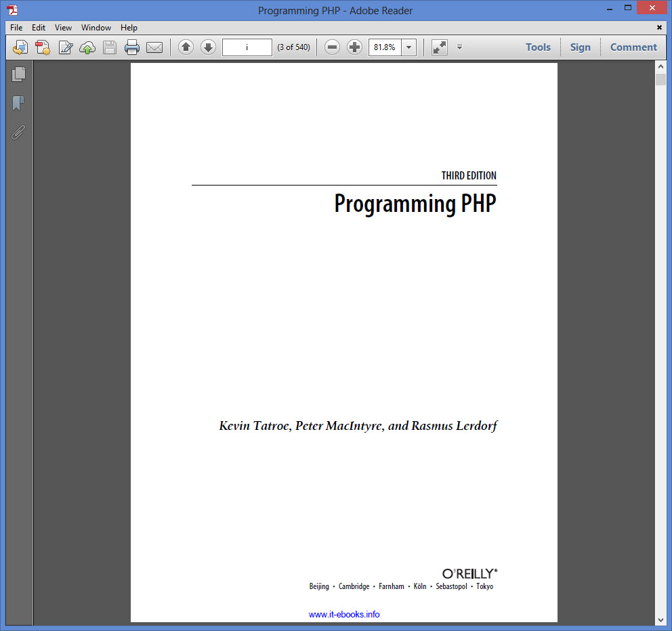Open the Comment pane

click(x=633, y=47)
